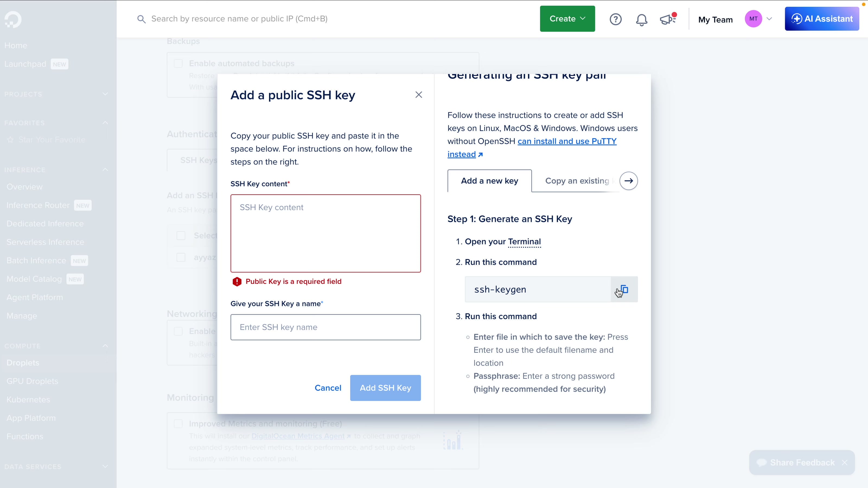
Task: Open App Platform
Action: (31, 418)
